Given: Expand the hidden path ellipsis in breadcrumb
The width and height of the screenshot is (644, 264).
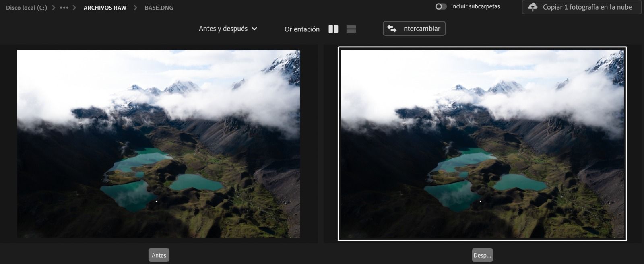Looking at the screenshot, I should pyautogui.click(x=64, y=8).
